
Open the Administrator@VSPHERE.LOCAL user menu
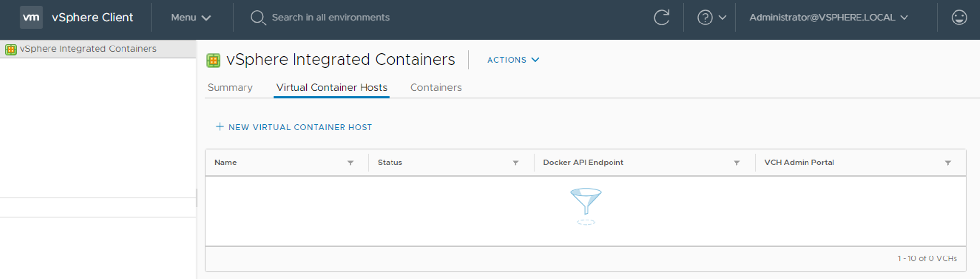(828, 18)
